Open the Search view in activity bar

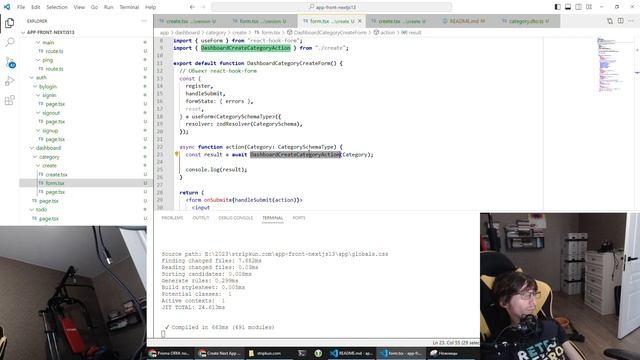(x=9, y=42)
